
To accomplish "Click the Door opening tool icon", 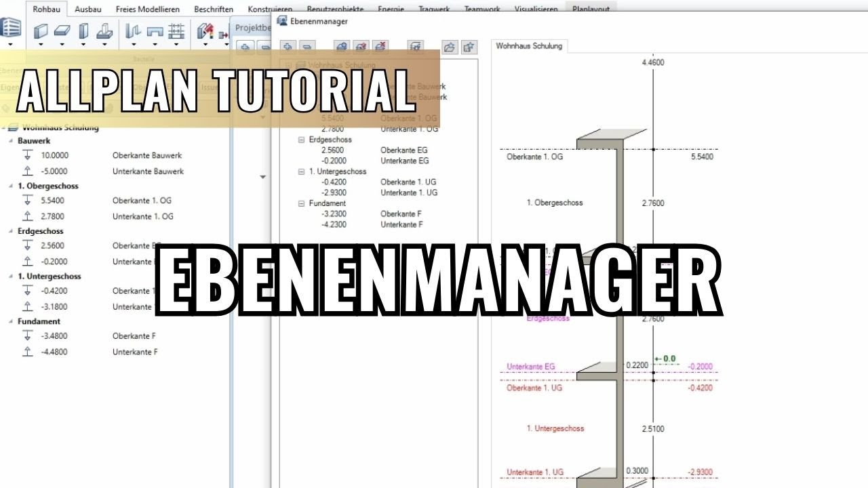I will (155, 30).
